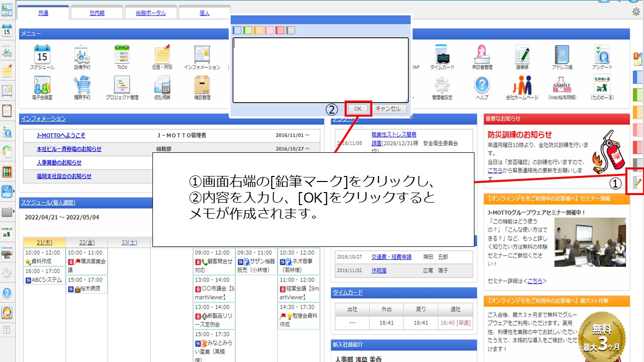The width and height of the screenshot is (644, 362).
Task: Open the スケジュール(個人週間) header link
Action: 48,203
